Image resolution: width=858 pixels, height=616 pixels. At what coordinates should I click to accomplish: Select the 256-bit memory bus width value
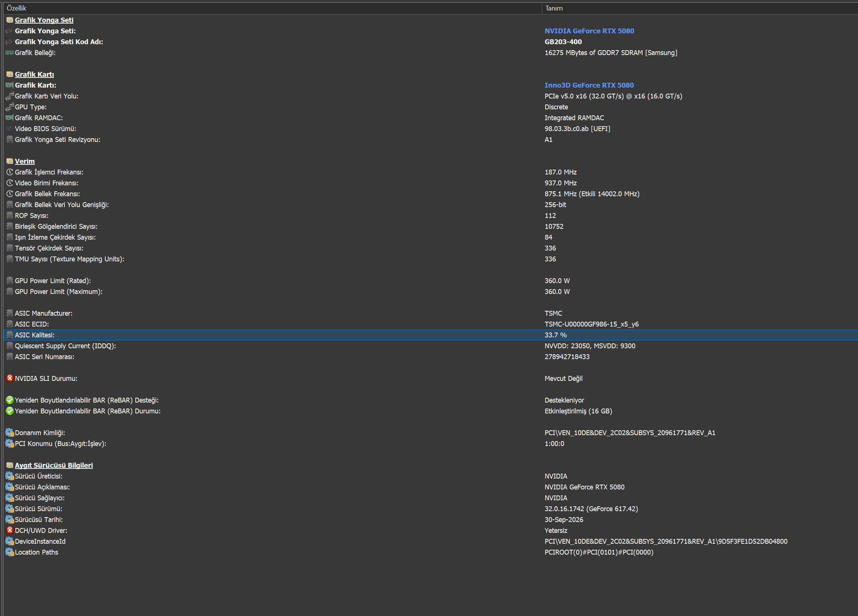click(x=555, y=204)
